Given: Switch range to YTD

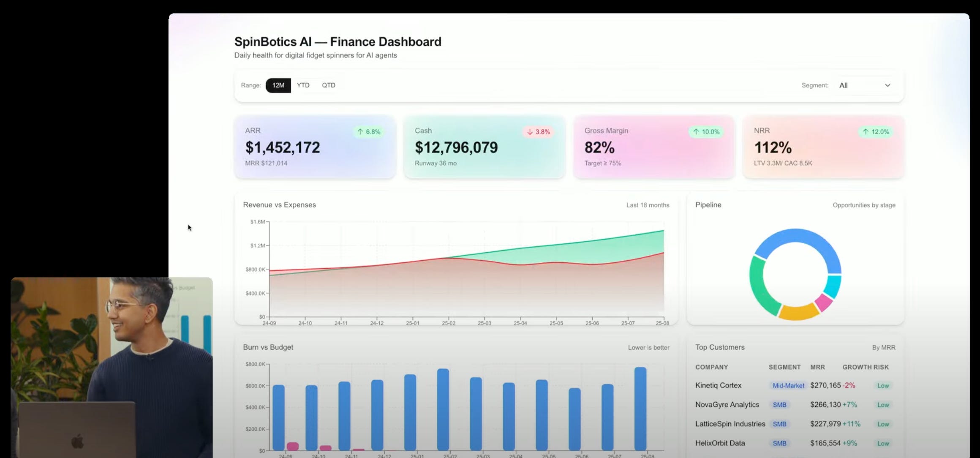Looking at the screenshot, I should pyautogui.click(x=303, y=85).
